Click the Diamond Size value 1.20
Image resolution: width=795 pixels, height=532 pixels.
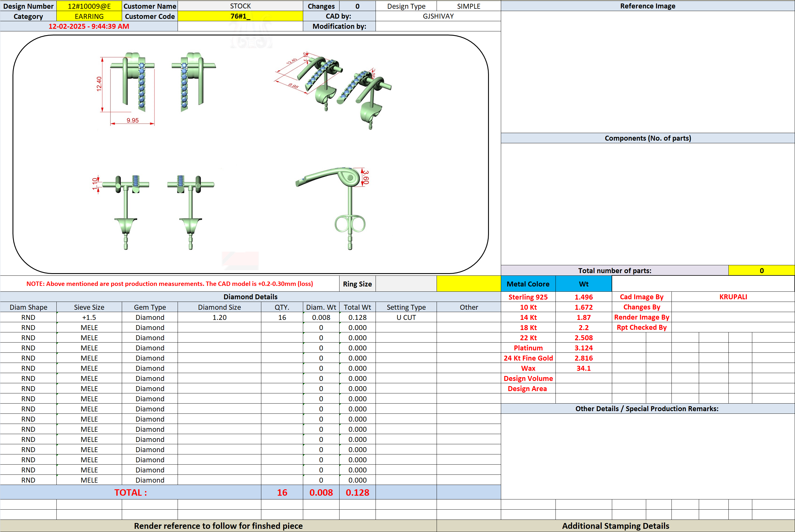point(219,317)
